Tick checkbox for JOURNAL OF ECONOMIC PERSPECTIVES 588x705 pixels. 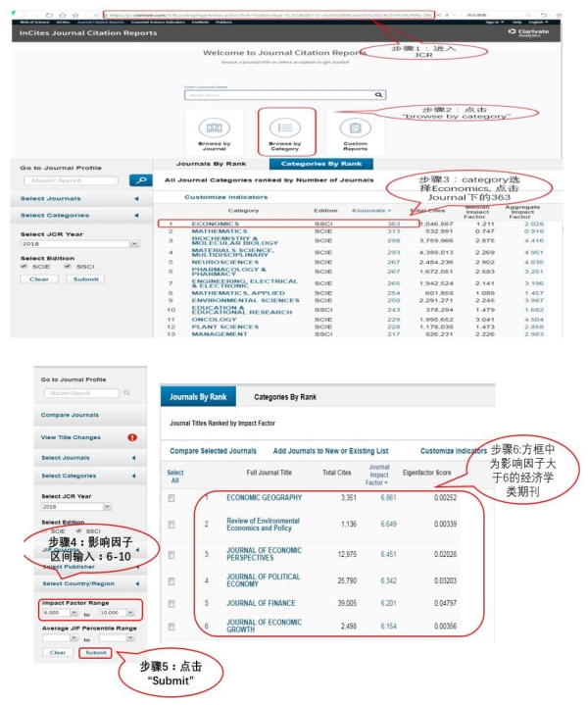coord(171,555)
